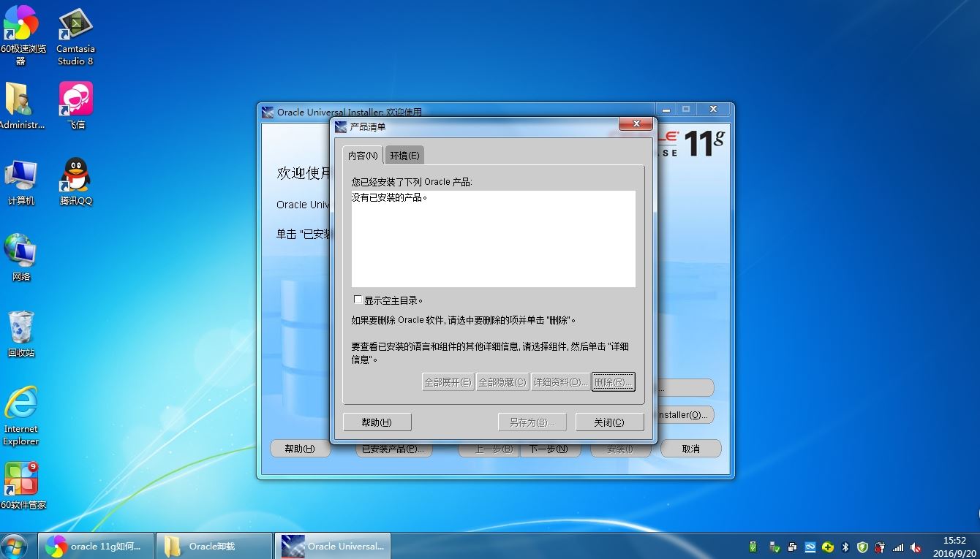Click the 产品清单 dialog title icon
980x559 pixels.
tap(341, 127)
